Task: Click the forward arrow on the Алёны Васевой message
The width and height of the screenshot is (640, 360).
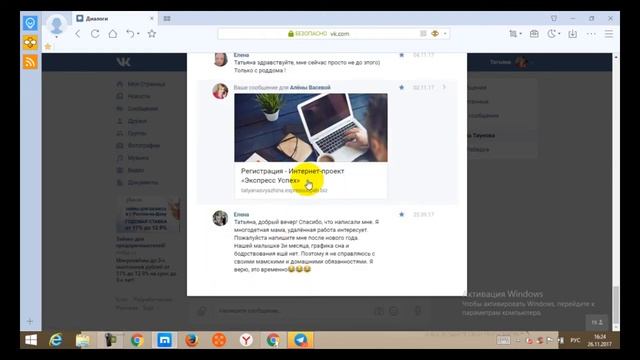Action: point(444,87)
